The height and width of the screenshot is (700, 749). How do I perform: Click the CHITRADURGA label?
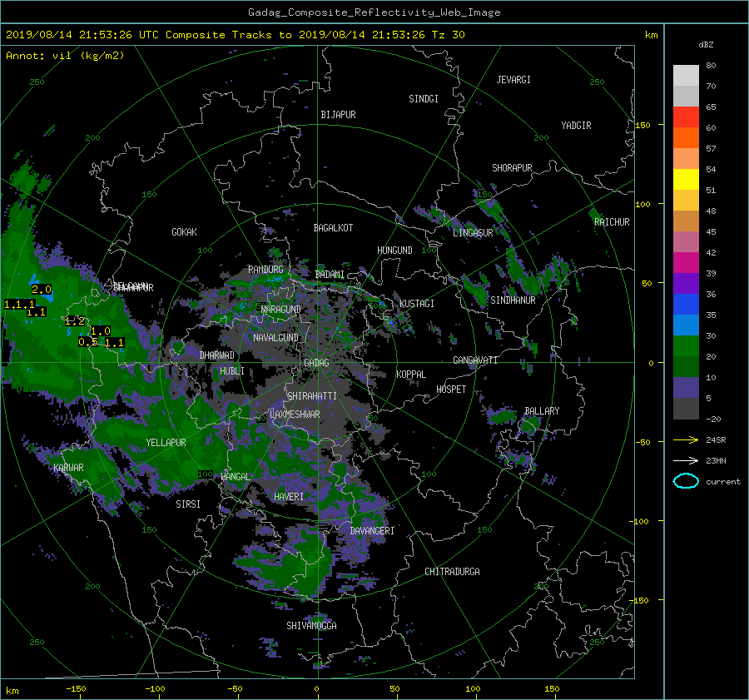(453, 572)
